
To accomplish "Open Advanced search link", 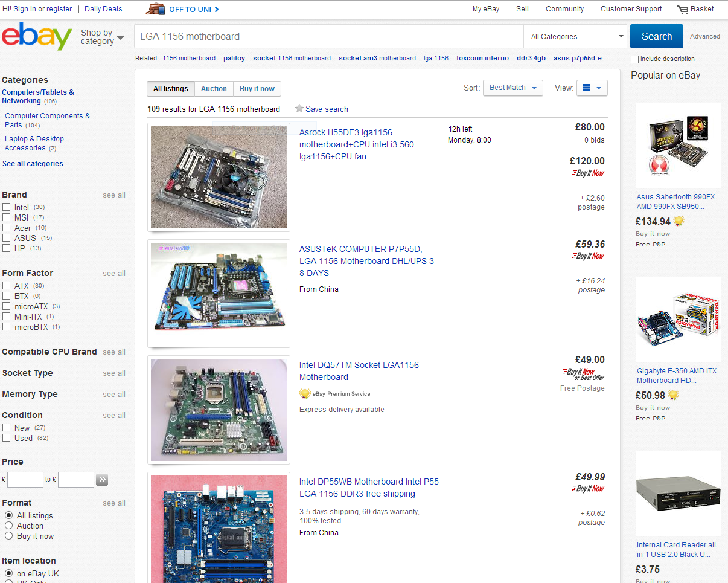I will pos(705,37).
